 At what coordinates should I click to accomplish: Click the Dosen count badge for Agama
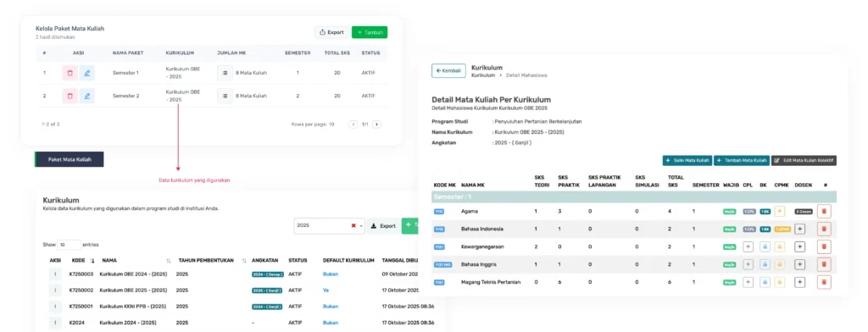[x=804, y=212]
